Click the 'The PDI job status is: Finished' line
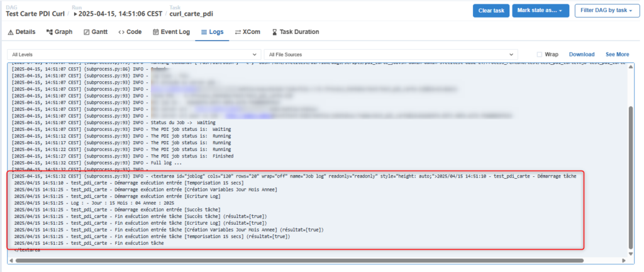644x272 pixels. point(123,156)
